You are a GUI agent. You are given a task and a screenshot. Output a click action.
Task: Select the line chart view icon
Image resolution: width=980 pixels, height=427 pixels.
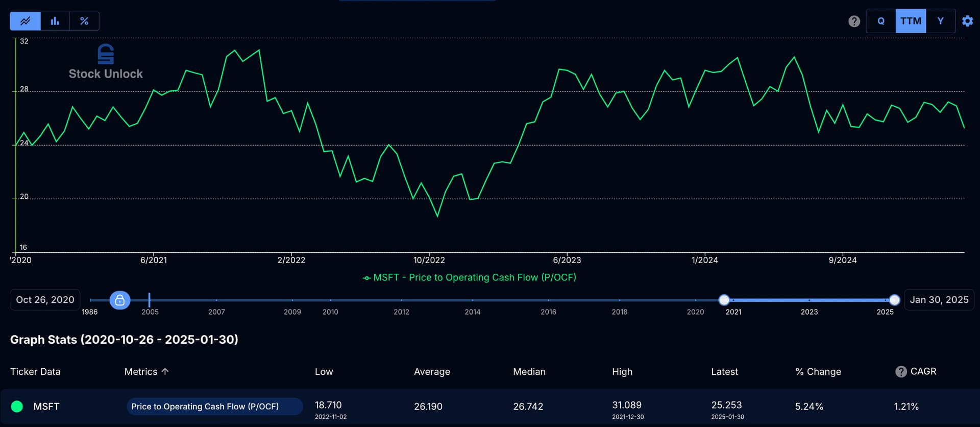pos(25,21)
